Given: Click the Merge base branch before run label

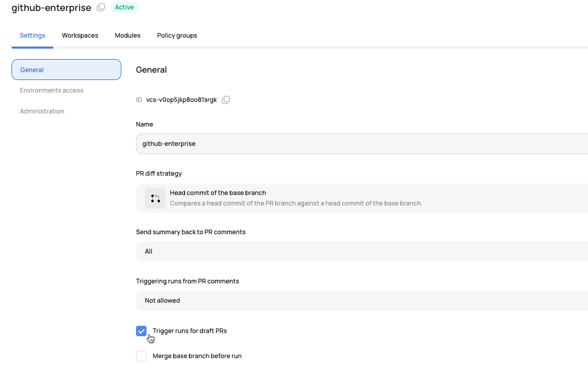Looking at the screenshot, I should (197, 356).
